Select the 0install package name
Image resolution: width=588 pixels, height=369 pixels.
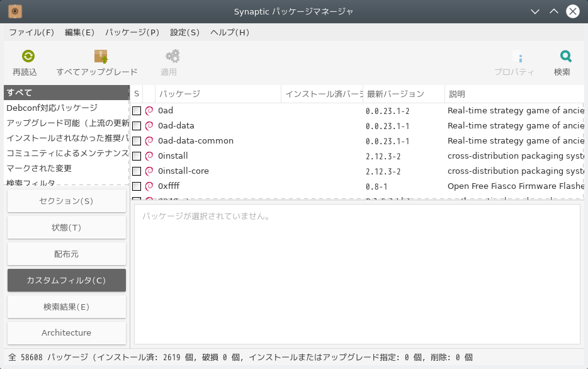173,156
